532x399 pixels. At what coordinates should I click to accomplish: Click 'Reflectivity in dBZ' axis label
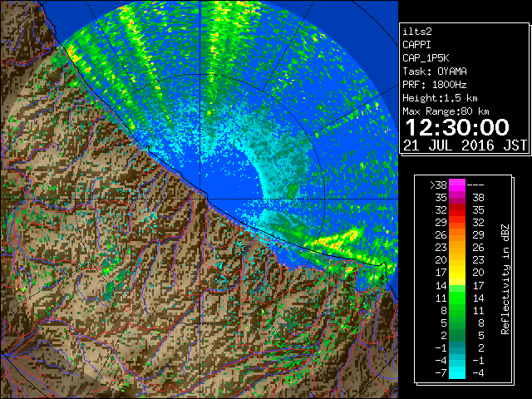(x=505, y=279)
